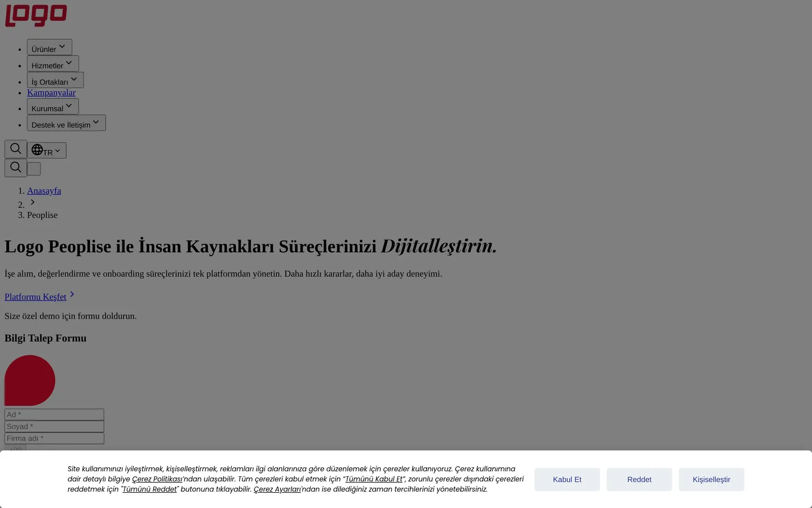Open the Çerez Politikası link

tap(157, 479)
